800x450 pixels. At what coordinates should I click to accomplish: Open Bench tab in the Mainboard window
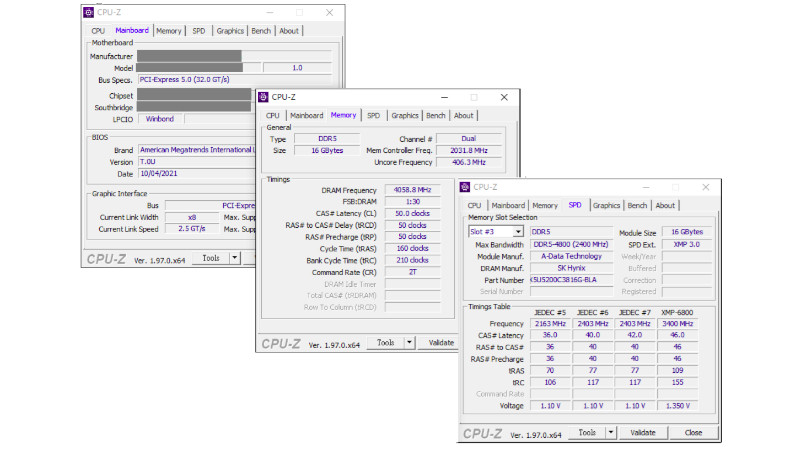click(x=261, y=31)
